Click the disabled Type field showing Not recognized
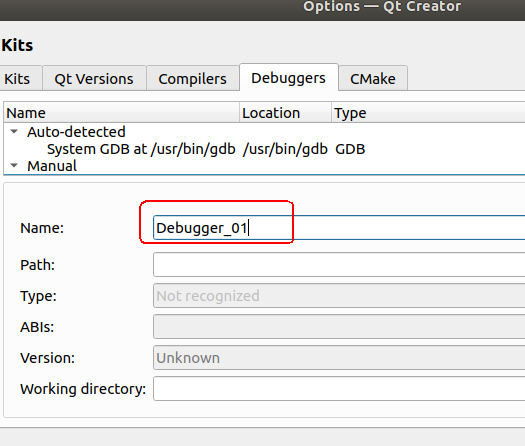This screenshot has width=525, height=446. tap(339, 296)
